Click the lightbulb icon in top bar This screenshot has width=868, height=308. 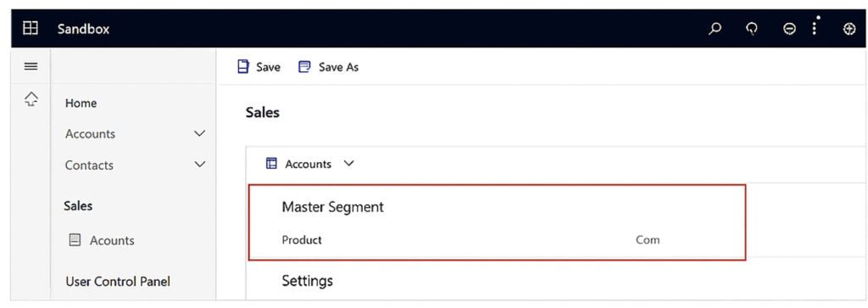751,30
